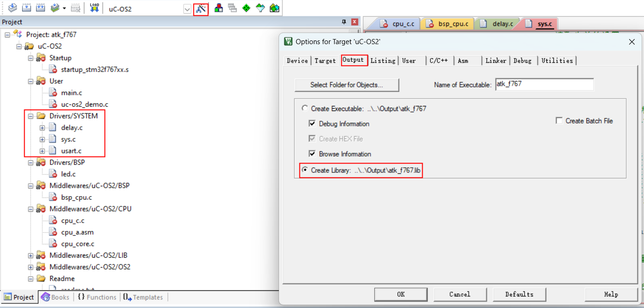Click the Select Folder for Objects button
Viewport: 644px width, 308px height.
click(346, 85)
